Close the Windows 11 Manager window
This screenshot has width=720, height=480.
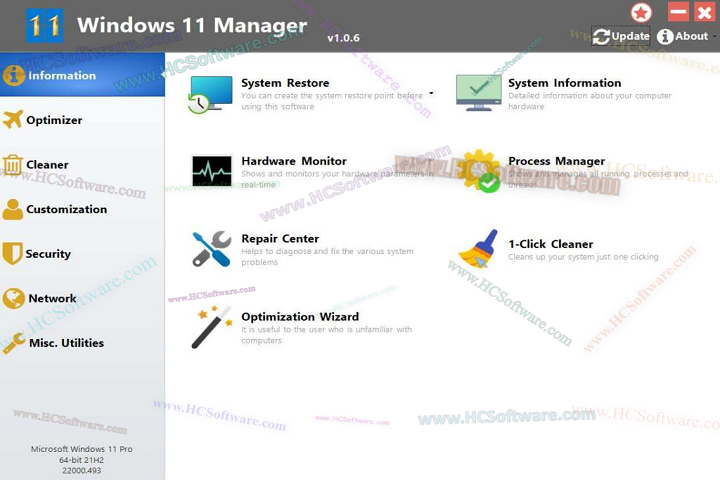coord(705,11)
